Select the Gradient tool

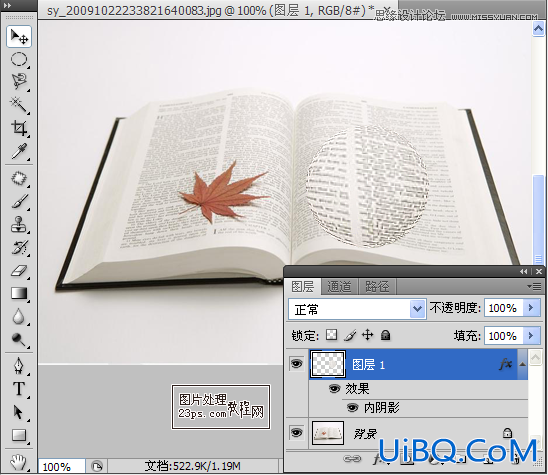(19, 293)
